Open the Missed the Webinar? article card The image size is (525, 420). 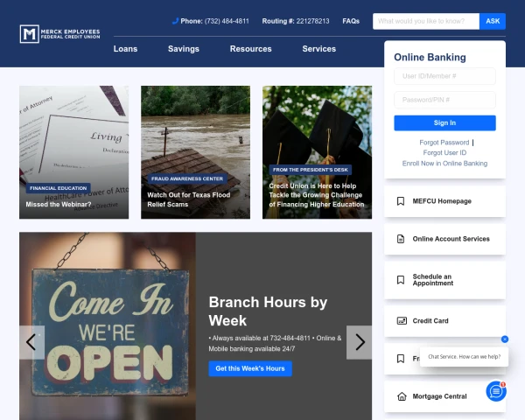73,152
